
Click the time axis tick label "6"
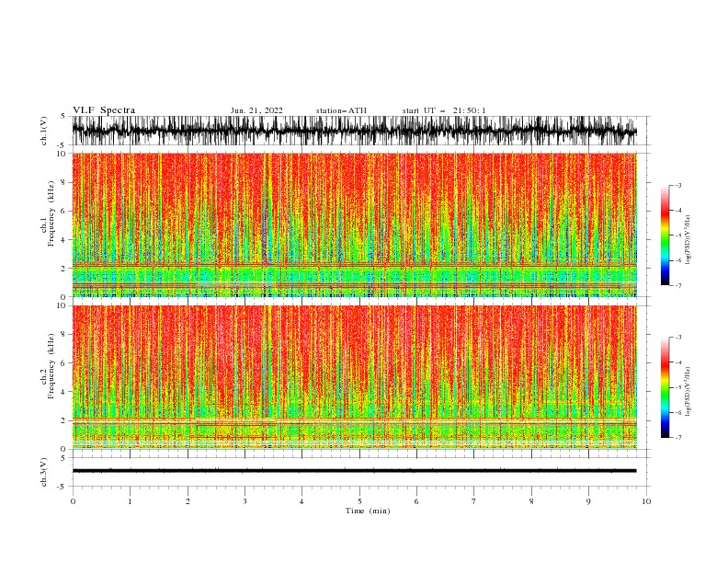tap(416, 501)
